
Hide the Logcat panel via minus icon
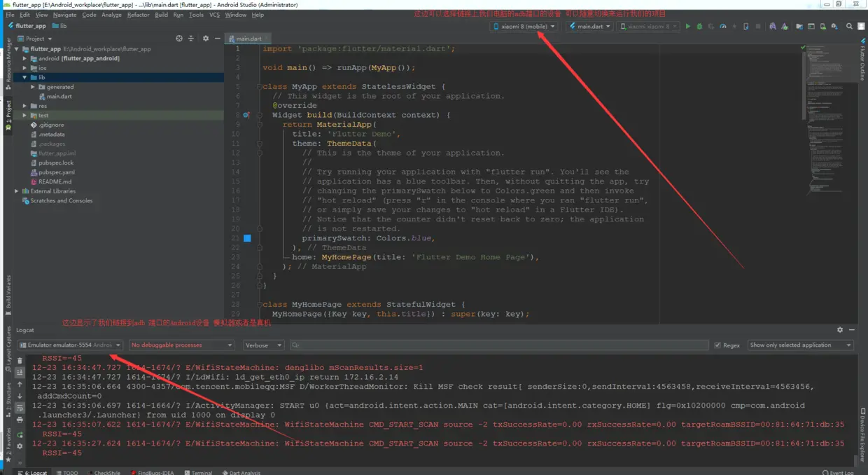pos(852,330)
